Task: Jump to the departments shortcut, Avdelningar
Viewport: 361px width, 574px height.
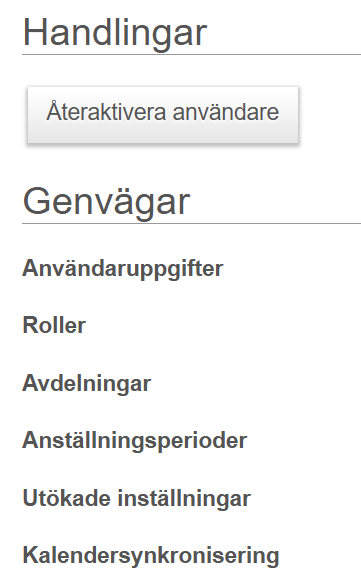Action: coord(87,385)
